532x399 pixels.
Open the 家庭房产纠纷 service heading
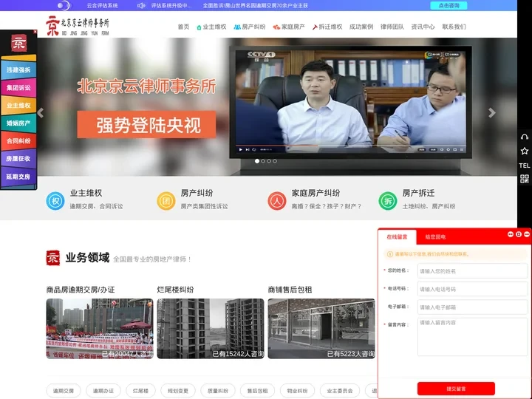316,193
